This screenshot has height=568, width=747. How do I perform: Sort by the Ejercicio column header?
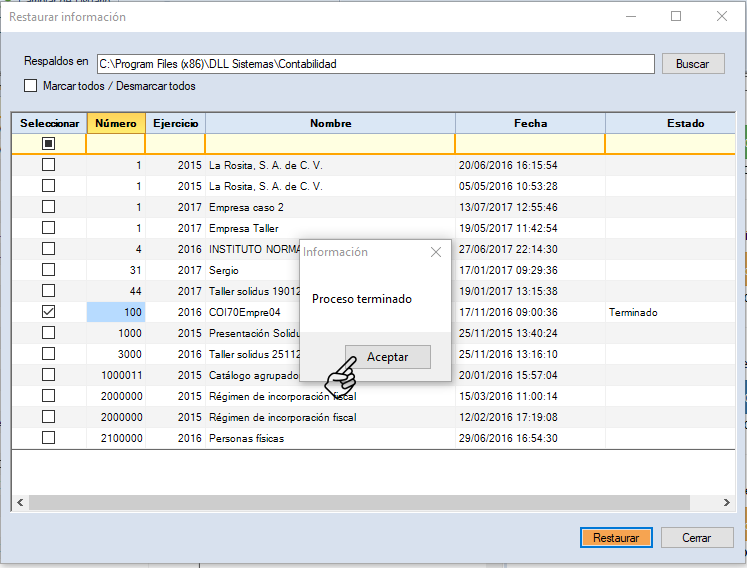175,123
